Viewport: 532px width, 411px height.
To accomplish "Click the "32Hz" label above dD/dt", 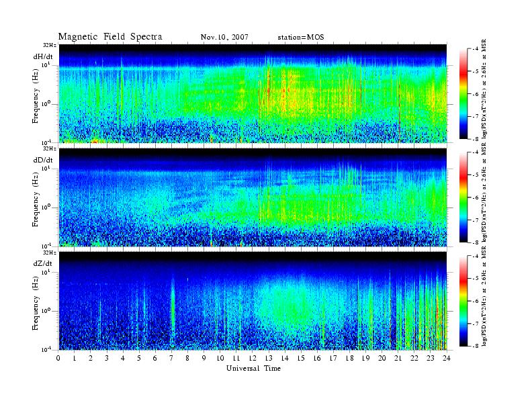I will pos(49,148).
